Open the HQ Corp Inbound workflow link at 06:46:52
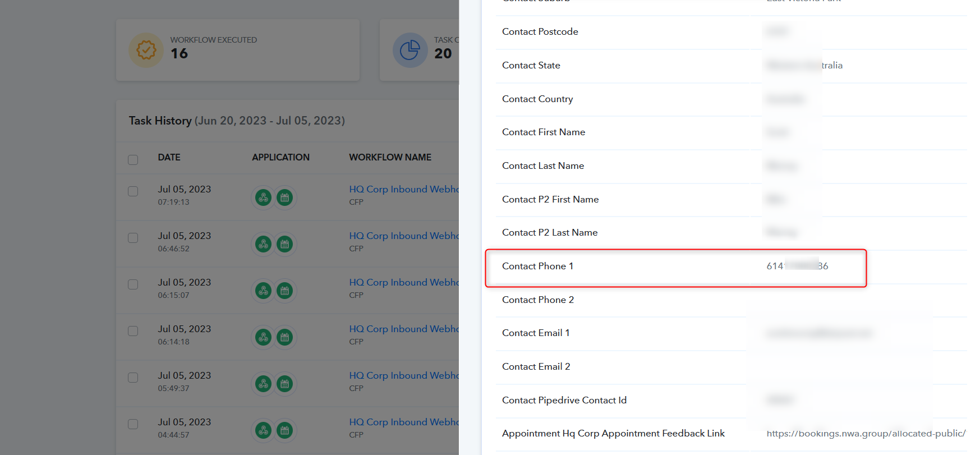 click(404, 236)
